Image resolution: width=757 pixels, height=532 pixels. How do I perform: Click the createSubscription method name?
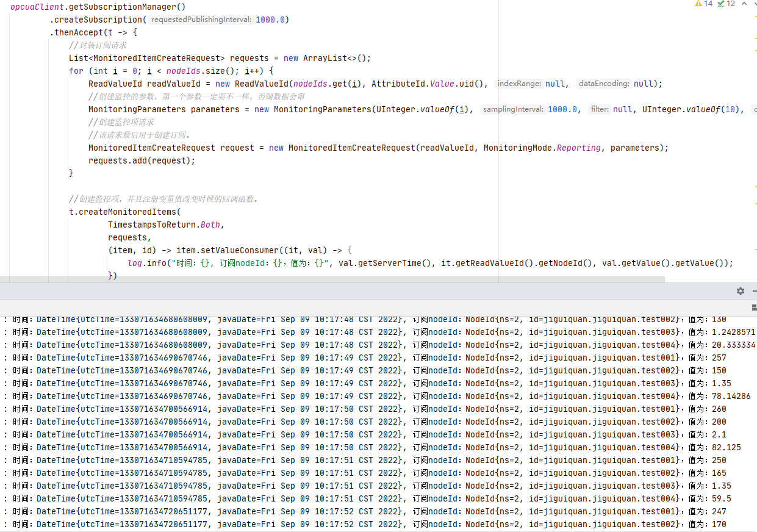pos(98,20)
